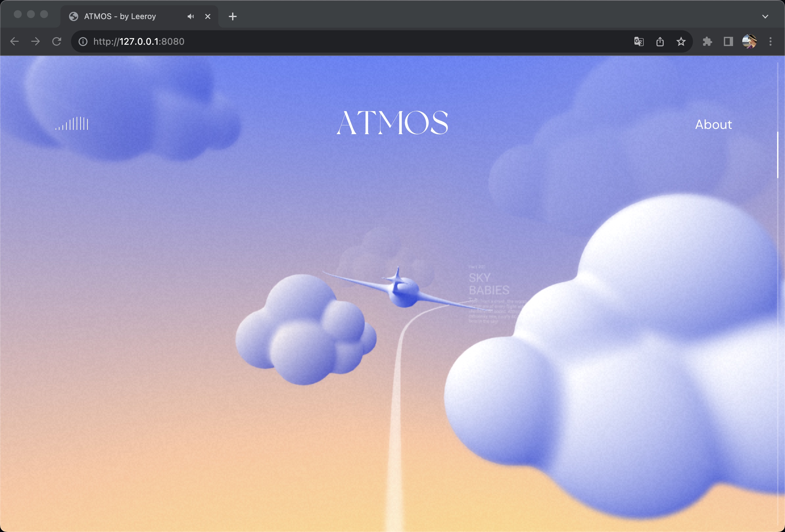The image size is (785, 532).
Task: Mute the tab via speaker icon
Action: pyautogui.click(x=191, y=16)
